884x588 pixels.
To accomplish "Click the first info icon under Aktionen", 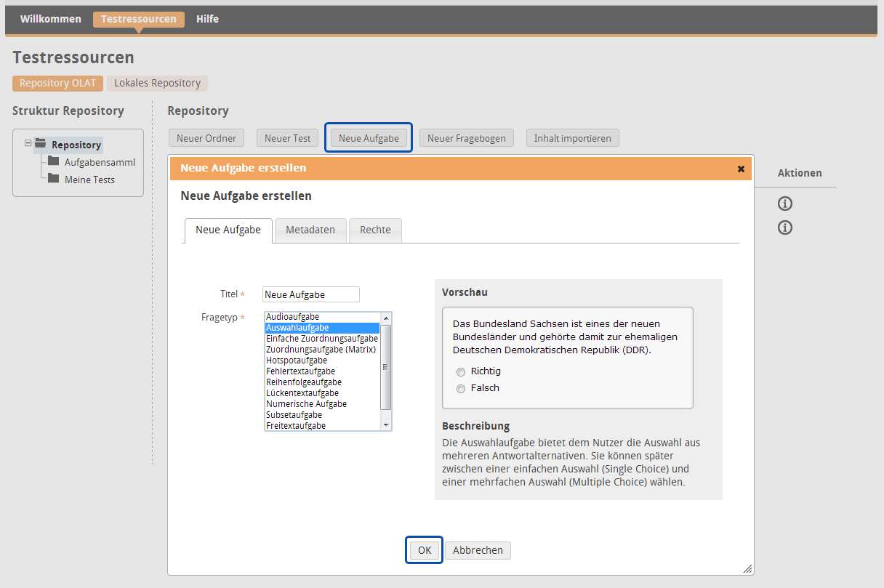I will (x=784, y=204).
